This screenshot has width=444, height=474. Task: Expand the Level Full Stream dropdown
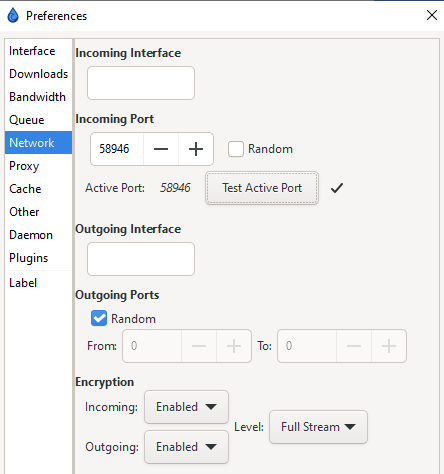click(x=318, y=427)
